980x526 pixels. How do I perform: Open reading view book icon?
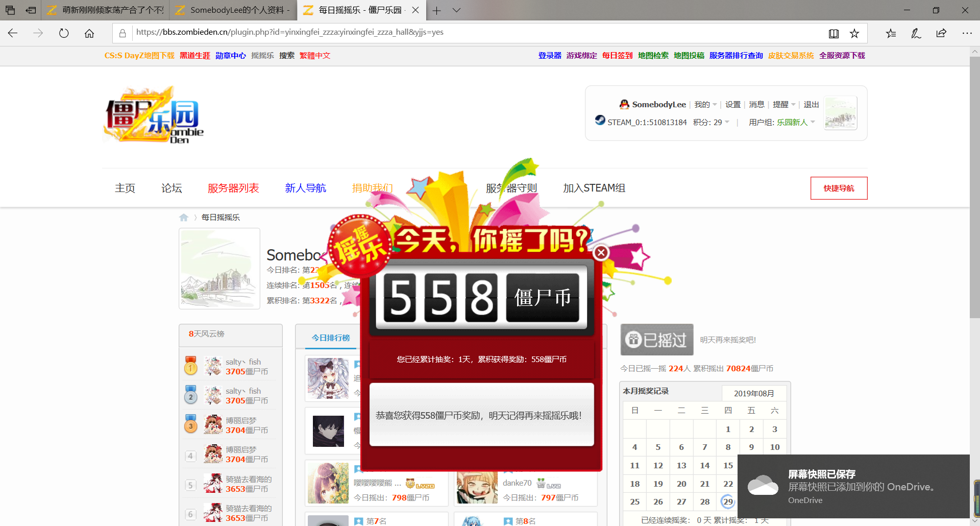834,33
